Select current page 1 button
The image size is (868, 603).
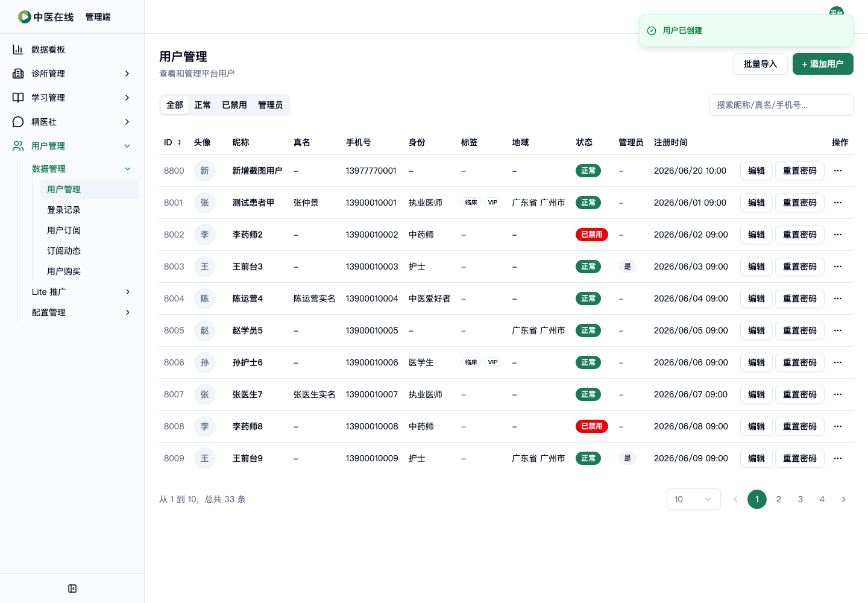coord(757,499)
